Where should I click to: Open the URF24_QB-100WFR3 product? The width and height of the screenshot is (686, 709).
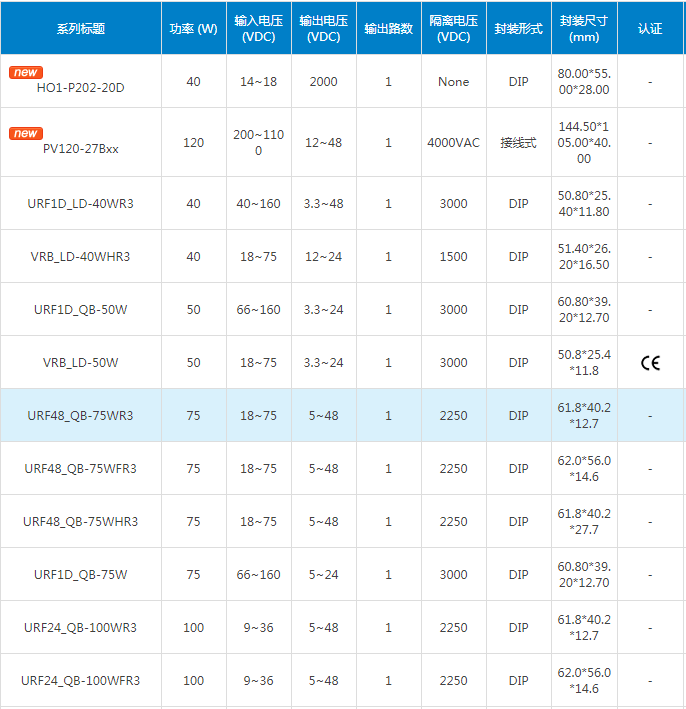pos(80,681)
